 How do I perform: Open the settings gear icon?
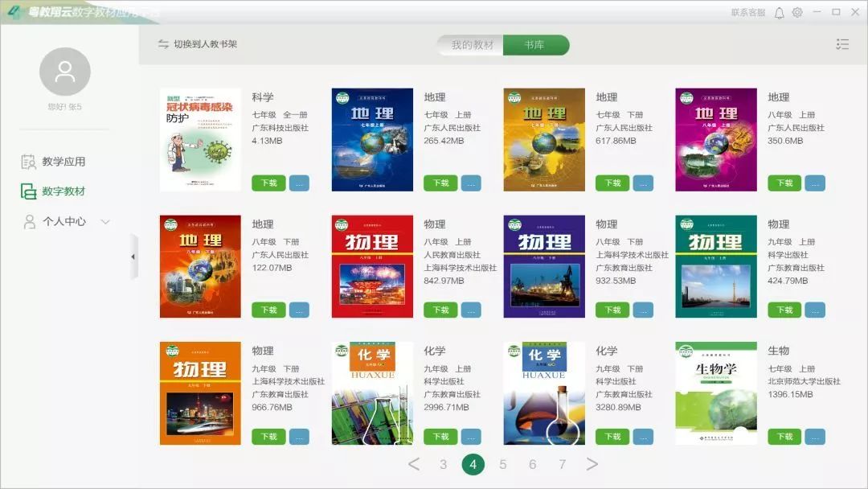(796, 12)
